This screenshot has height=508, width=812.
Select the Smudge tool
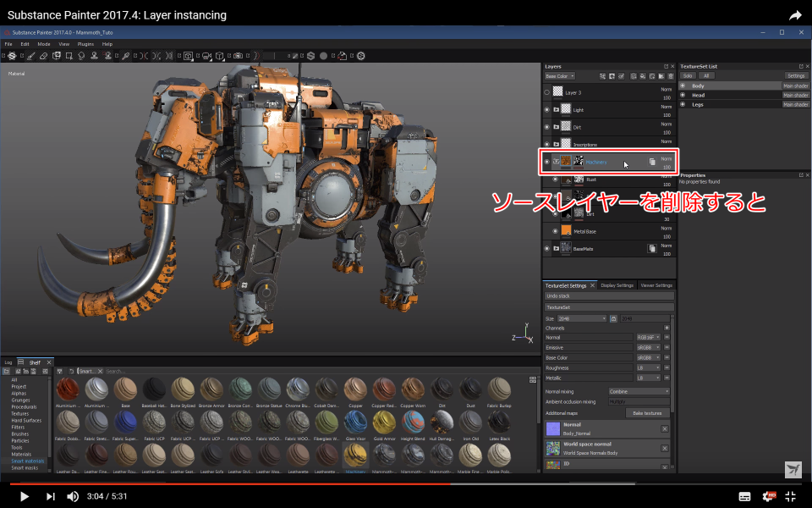coord(81,56)
